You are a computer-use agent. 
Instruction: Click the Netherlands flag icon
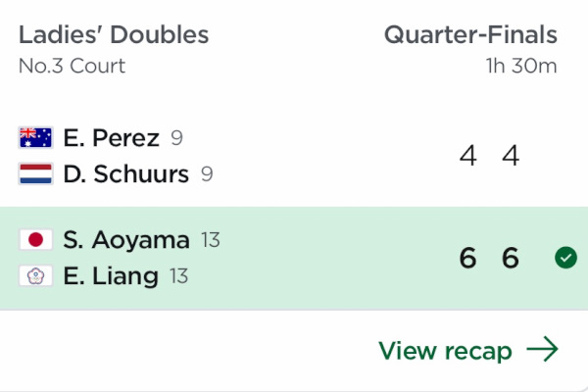tap(35, 173)
